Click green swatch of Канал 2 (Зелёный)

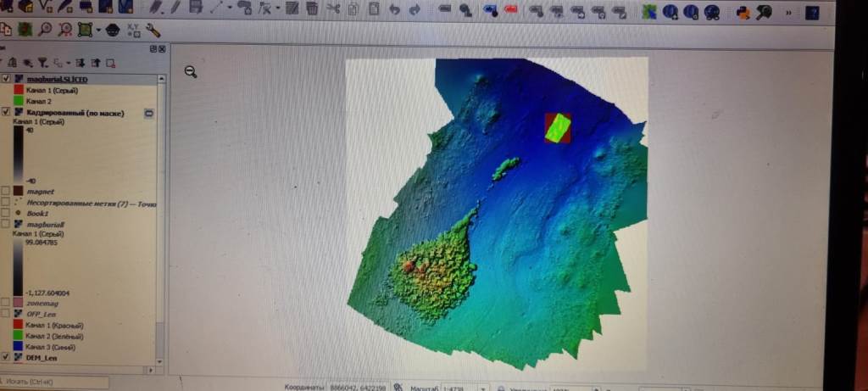click(19, 336)
